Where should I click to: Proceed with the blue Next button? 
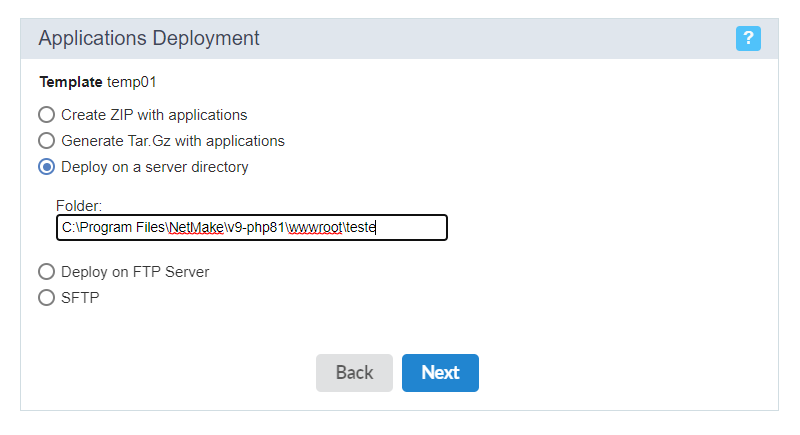point(440,373)
